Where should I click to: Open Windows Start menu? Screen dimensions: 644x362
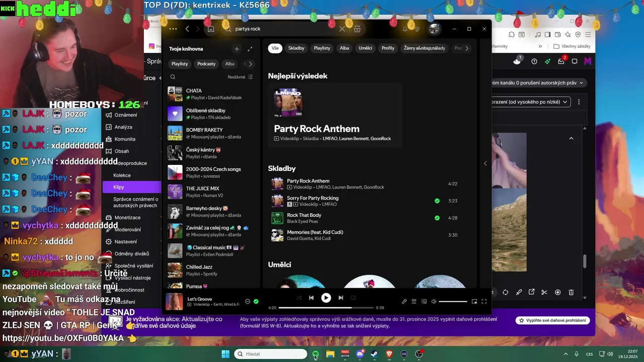(x=225, y=354)
